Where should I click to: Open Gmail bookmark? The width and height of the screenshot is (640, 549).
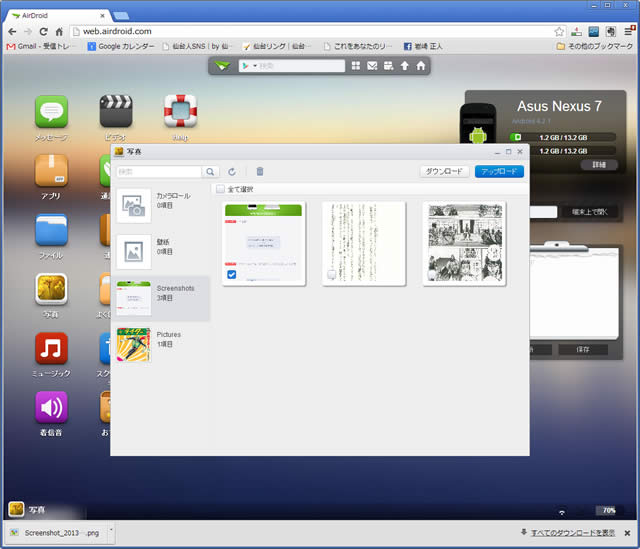pos(41,46)
